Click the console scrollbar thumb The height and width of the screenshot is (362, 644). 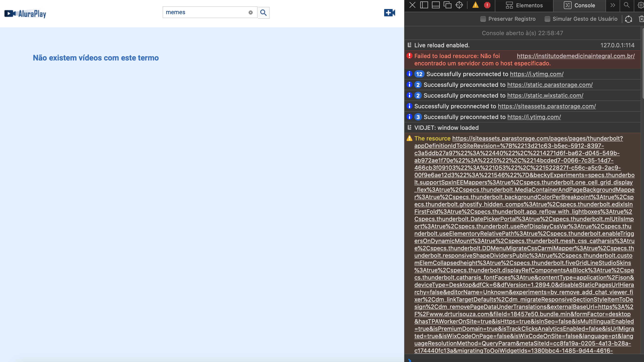pos(643,64)
